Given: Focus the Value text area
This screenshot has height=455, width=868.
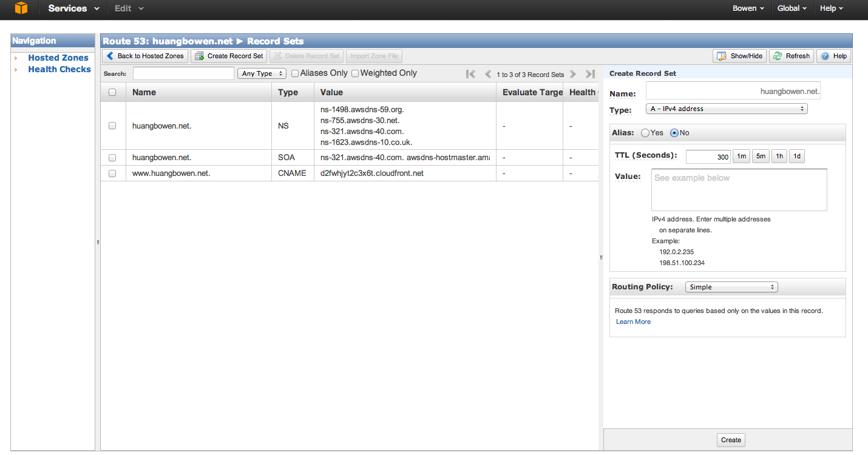Looking at the screenshot, I should click(739, 190).
